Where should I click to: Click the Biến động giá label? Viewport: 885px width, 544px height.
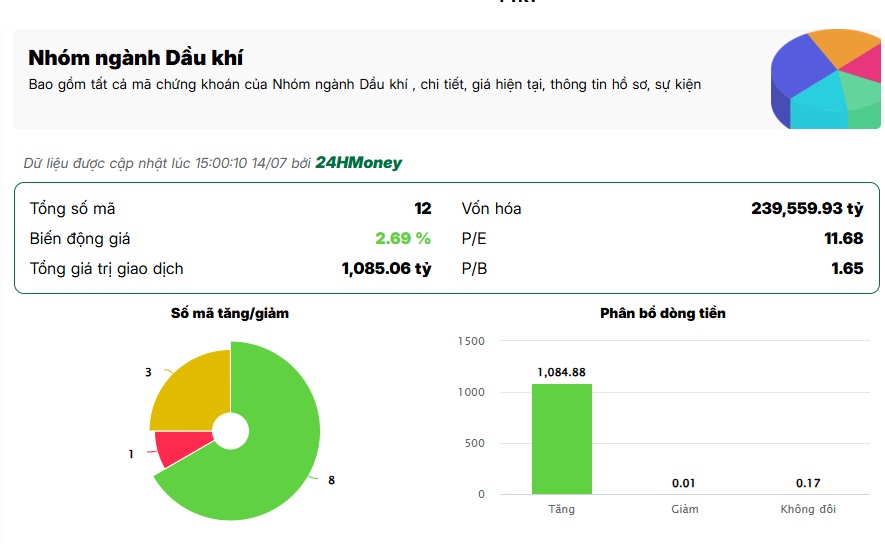point(80,239)
